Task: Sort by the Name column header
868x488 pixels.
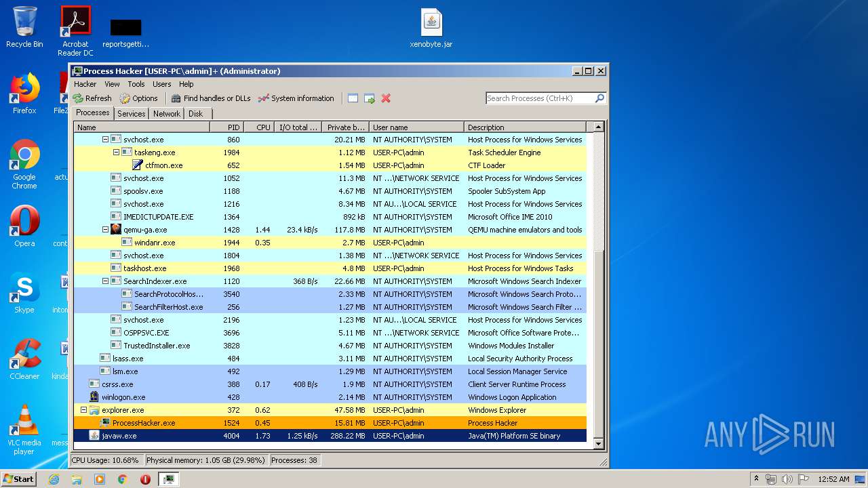Action: pyautogui.click(x=142, y=127)
